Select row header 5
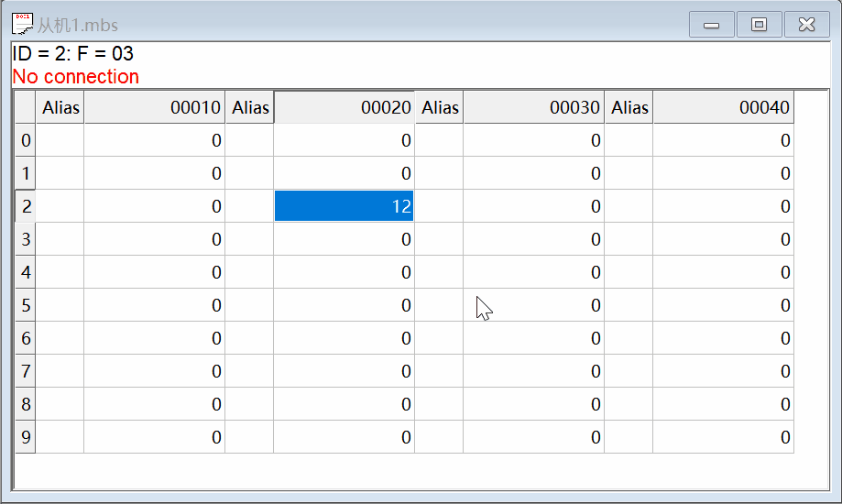 tap(26, 305)
